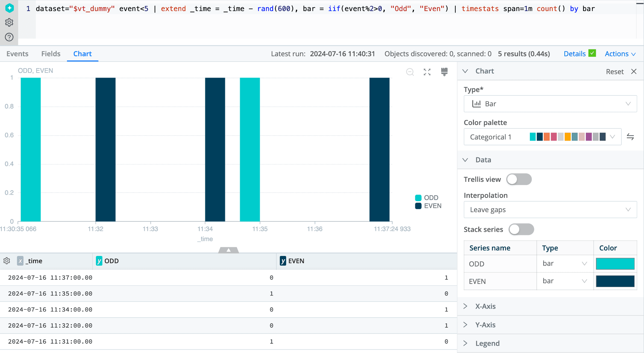This screenshot has width=644, height=353.
Task: Click the green Details checkbox
Action: click(592, 53)
